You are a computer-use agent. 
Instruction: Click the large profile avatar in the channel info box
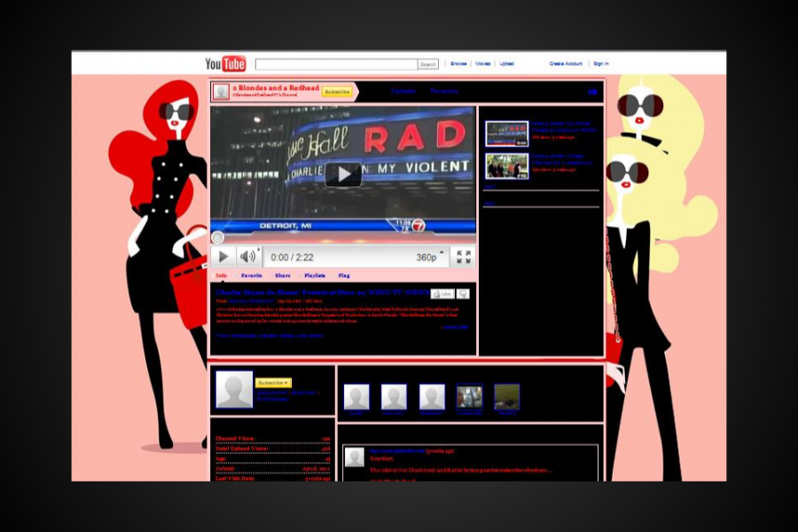pos(234,389)
